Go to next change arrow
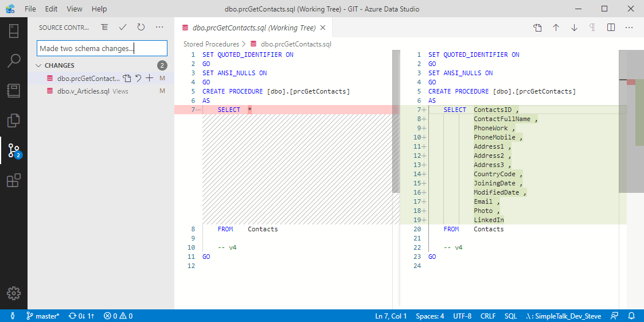Viewport: 644px width, 322px height. click(574, 28)
